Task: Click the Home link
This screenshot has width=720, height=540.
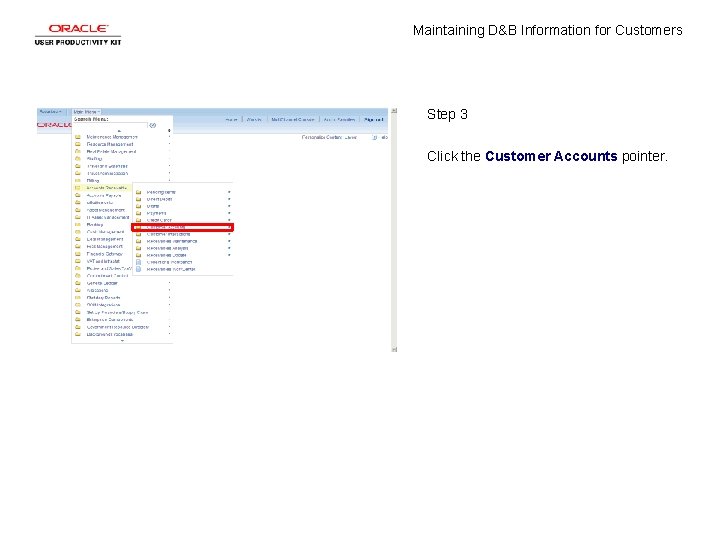Action: click(231, 119)
